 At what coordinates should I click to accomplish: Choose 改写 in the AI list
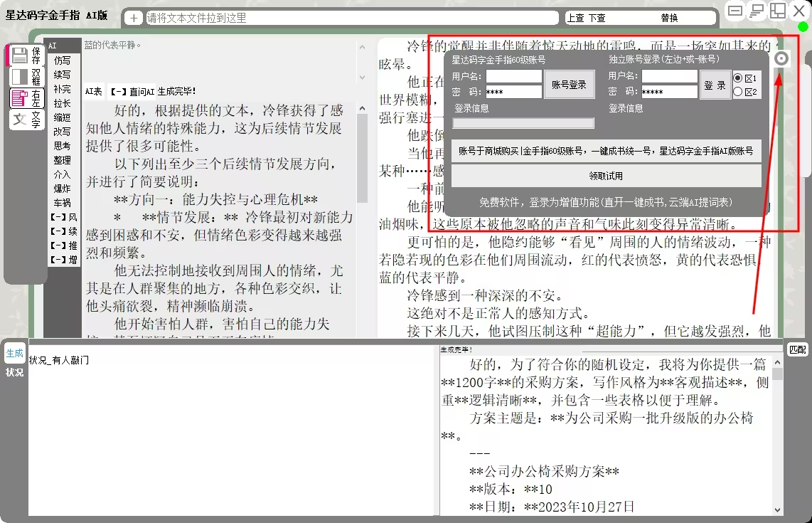click(x=62, y=132)
